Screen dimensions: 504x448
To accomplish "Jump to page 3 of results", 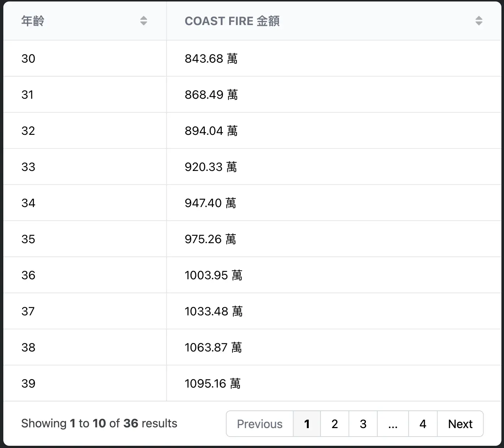I will [363, 424].
